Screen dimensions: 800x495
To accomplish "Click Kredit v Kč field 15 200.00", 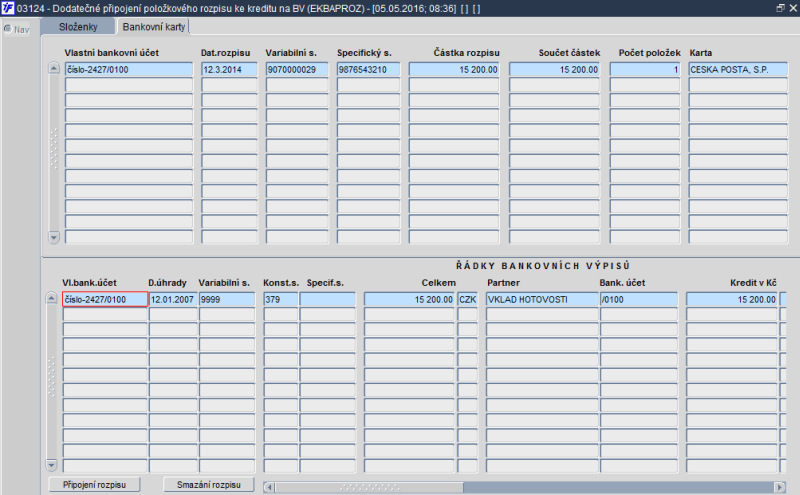I will (x=732, y=300).
